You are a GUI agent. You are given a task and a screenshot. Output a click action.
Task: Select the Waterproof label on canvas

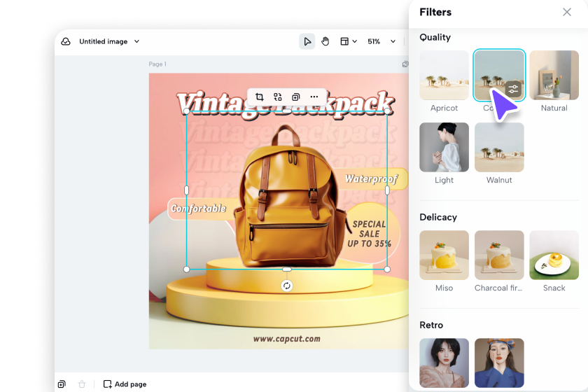pos(371,179)
